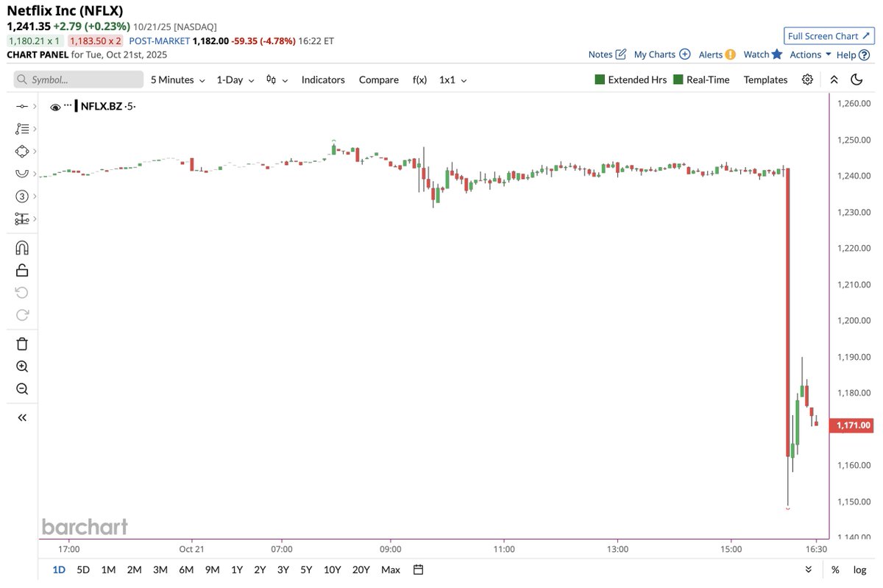The width and height of the screenshot is (883, 588).
Task: Toggle log scale on price axis
Action: pyautogui.click(x=859, y=570)
